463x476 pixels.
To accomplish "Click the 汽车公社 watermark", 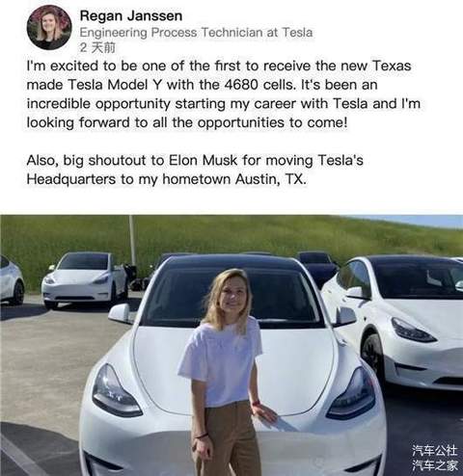I will click(x=435, y=451).
